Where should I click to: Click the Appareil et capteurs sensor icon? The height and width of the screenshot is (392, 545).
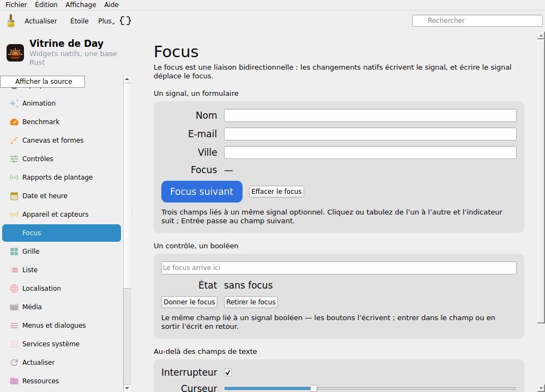(x=14, y=214)
